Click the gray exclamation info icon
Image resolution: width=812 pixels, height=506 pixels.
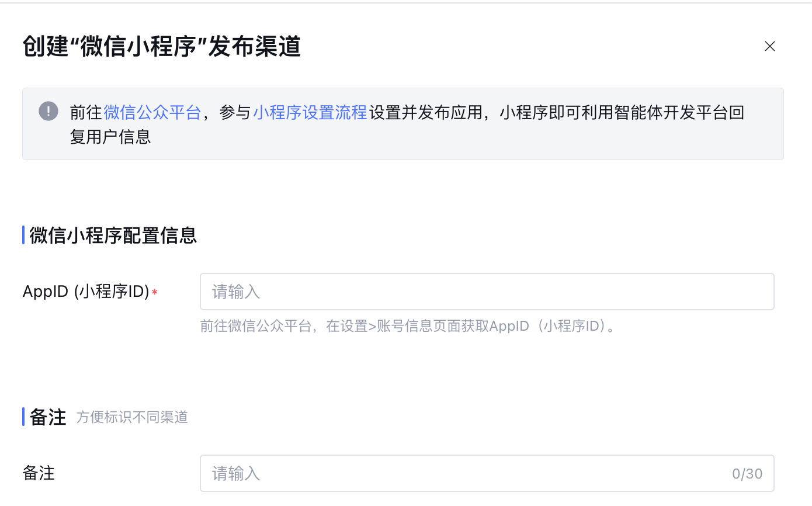48,111
